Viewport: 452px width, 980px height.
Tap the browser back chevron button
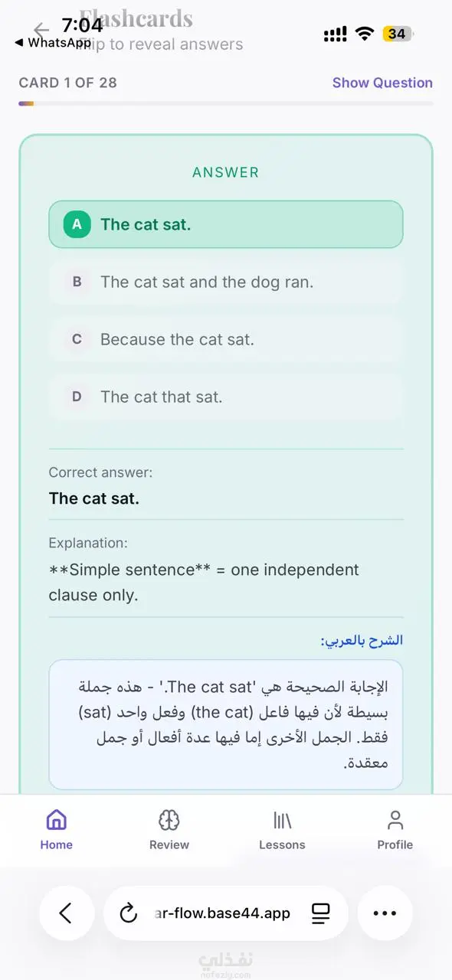(x=66, y=913)
